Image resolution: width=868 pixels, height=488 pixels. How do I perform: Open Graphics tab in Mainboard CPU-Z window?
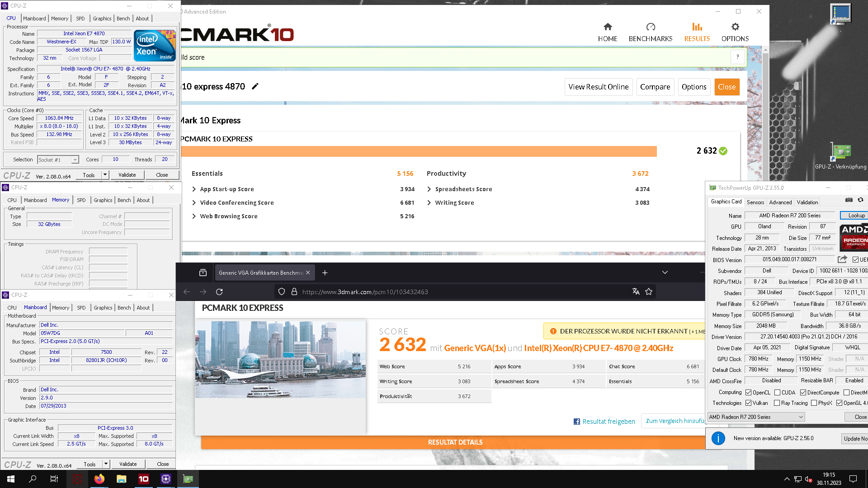(x=103, y=308)
